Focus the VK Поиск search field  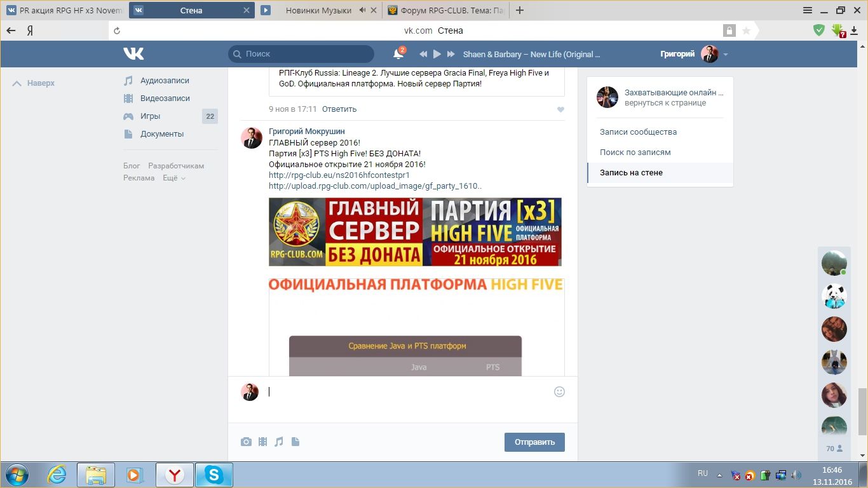301,54
